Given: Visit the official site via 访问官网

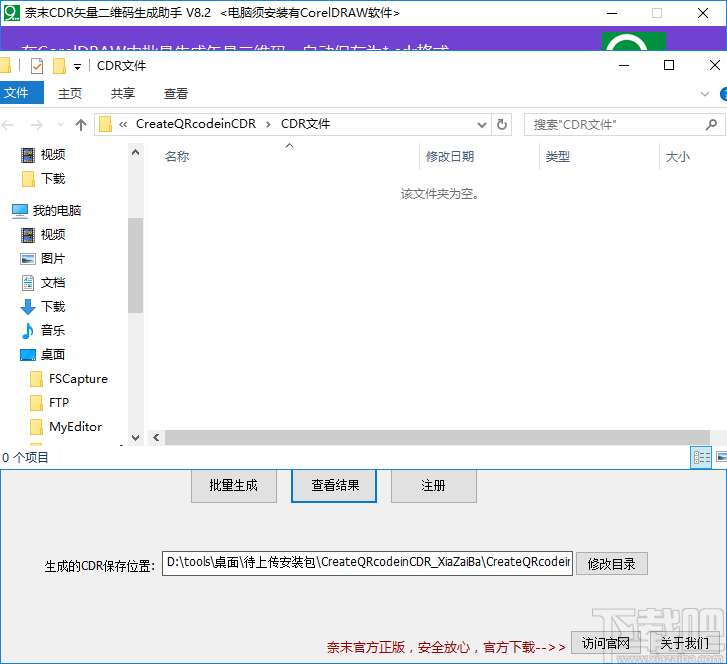Looking at the screenshot, I should pos(606,643).
